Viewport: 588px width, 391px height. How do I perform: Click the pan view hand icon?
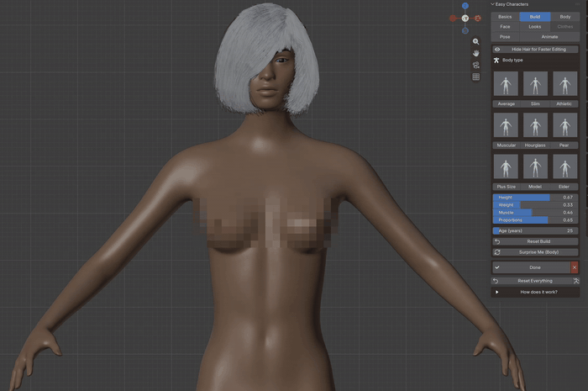coord(476,53)
